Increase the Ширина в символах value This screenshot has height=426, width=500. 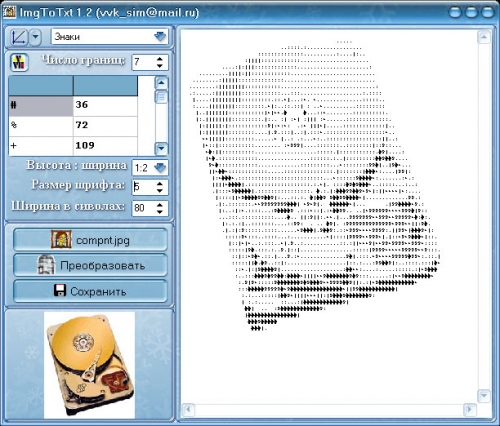160,205
